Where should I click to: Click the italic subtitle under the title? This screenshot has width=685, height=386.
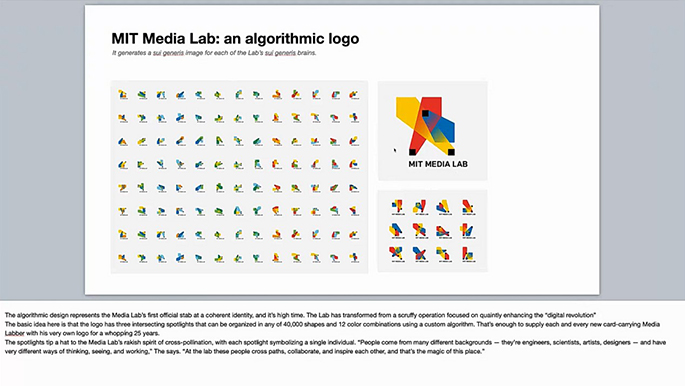(x=214, y=53)
